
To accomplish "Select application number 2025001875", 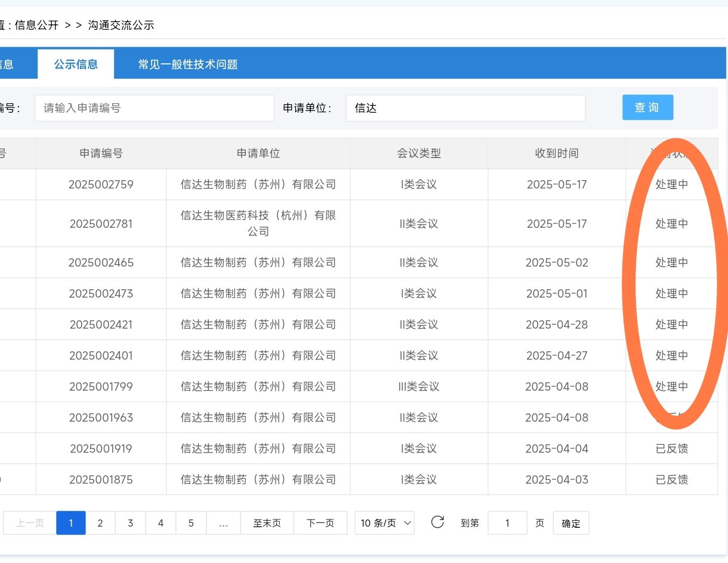I will point(101,480).
